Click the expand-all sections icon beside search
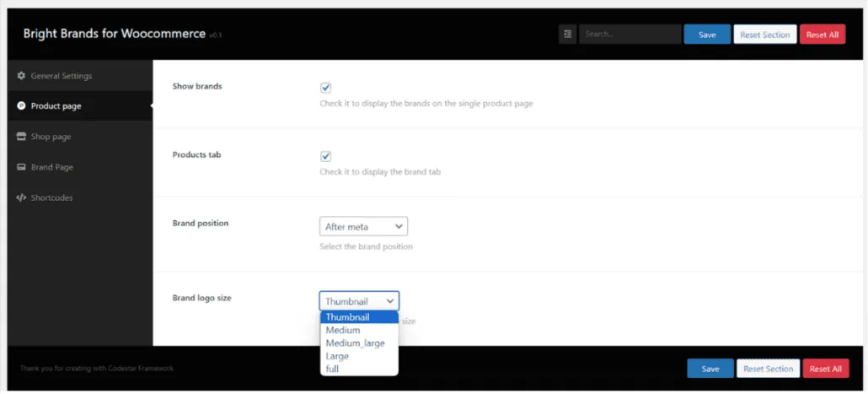868x394 pixels. 567,35
